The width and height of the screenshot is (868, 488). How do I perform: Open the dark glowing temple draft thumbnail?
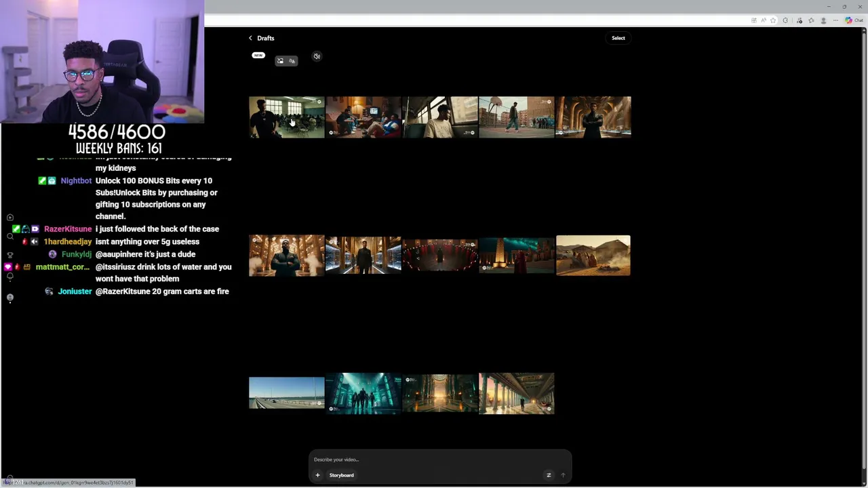440,393
